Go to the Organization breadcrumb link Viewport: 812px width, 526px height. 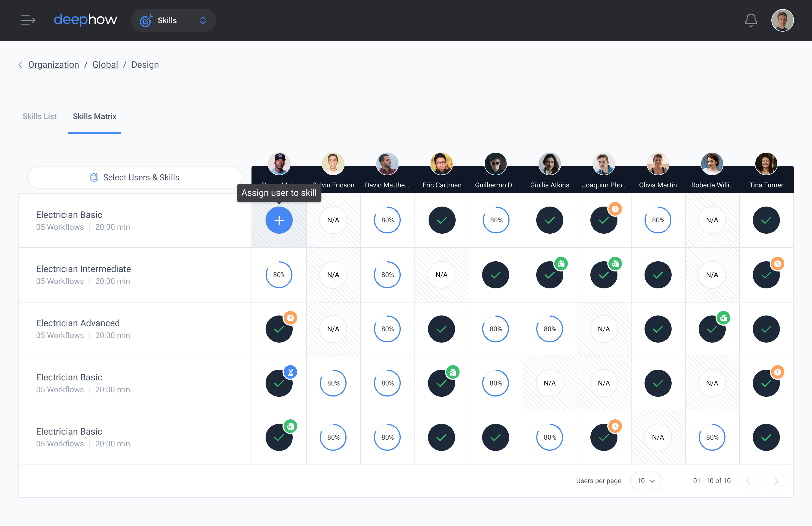[54, 65]
